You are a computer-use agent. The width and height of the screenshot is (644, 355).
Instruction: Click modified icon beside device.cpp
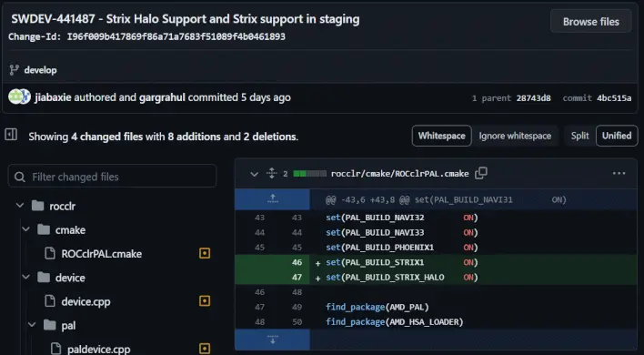point(205,300)
